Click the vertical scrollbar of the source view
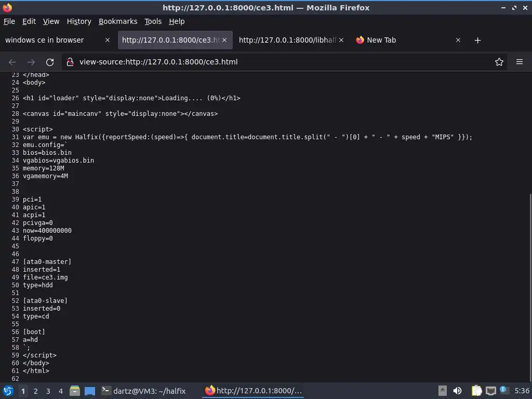This screenshot has width=532, height=399. tap(530, 287)
